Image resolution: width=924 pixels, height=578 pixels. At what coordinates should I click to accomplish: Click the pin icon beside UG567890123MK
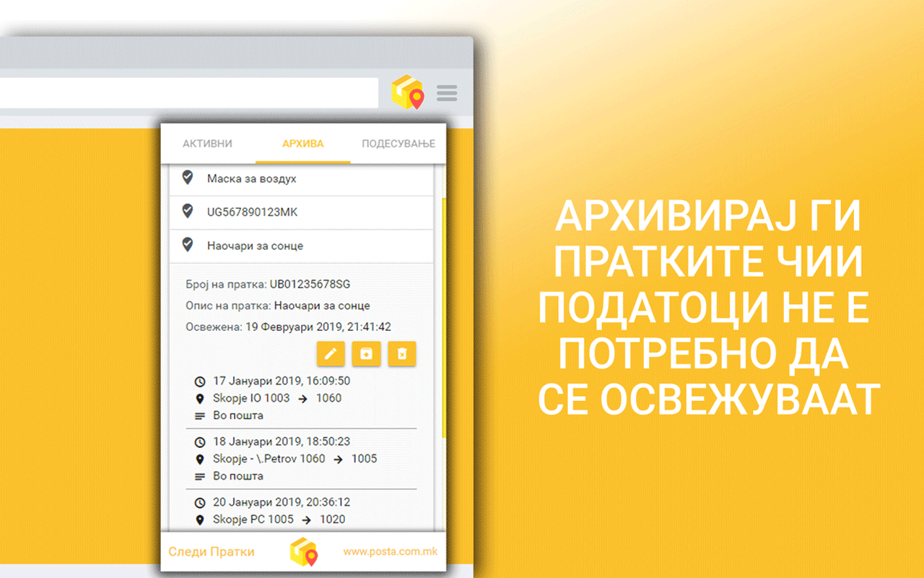click(188, 212)
